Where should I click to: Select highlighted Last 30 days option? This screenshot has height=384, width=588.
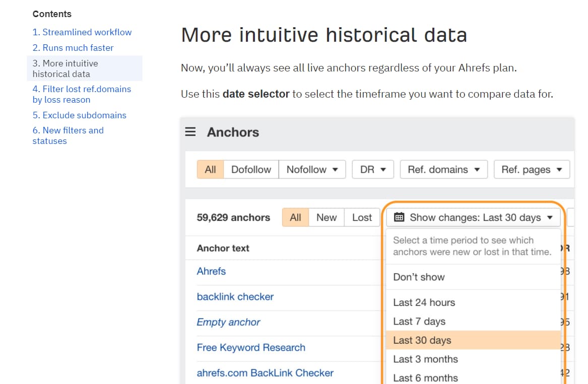tap(473, 340)
